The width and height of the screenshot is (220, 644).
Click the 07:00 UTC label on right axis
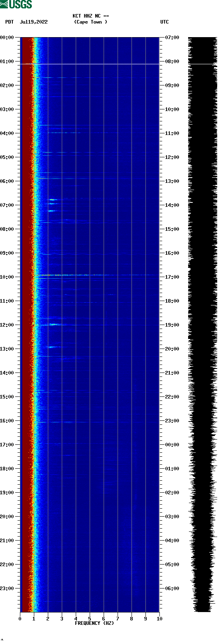point(172,38)
